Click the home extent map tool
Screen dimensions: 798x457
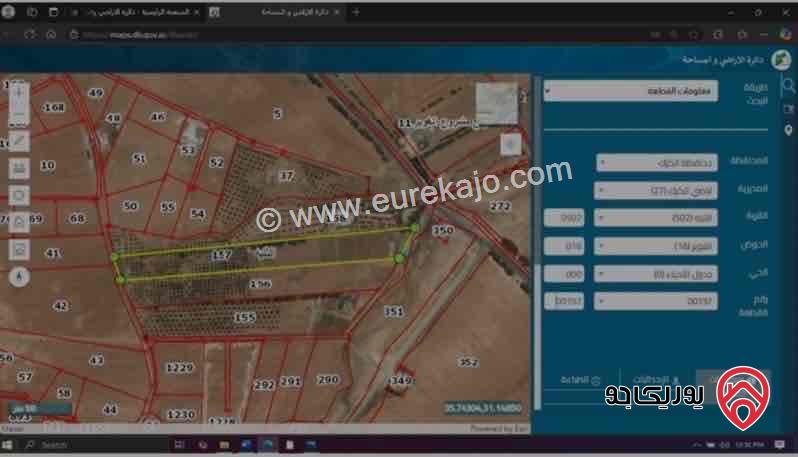coord(19,222)
